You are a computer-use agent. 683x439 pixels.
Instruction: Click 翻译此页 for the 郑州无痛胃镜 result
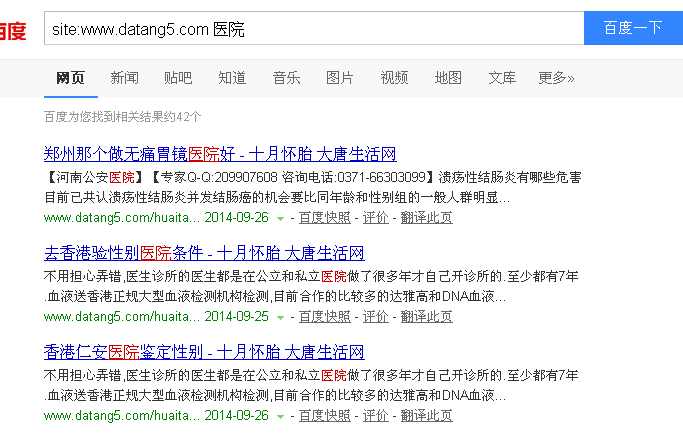coord(426,217)
